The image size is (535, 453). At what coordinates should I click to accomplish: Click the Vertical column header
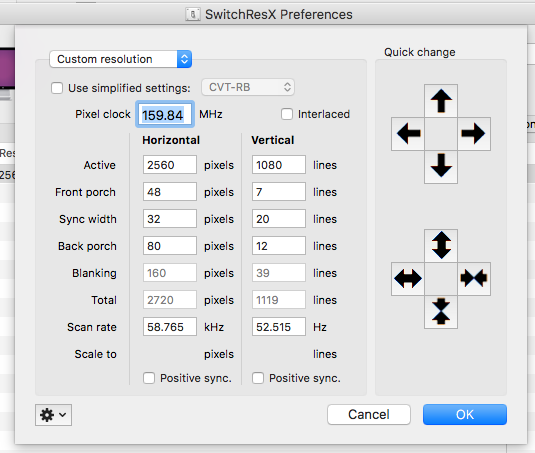click(x=273, y=140)
